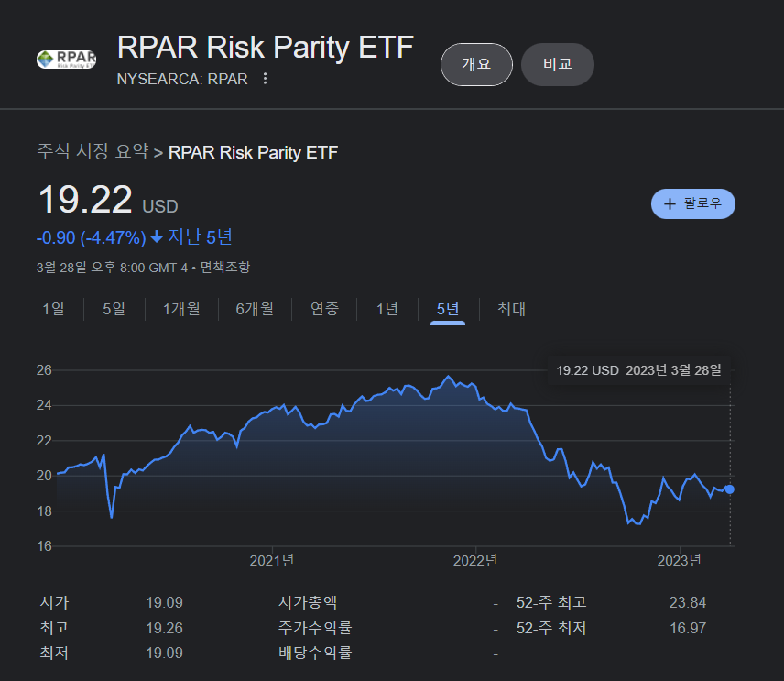Click 지난 5년 period text
Viewport: 784px width, 681px height.
coord(200,236)
